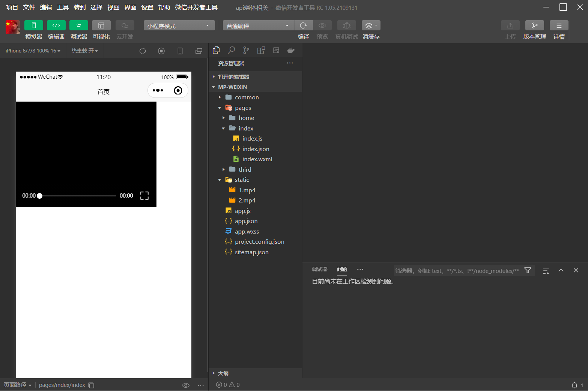Expand the 打开的编辑器 section
Viewport: 588px width, 391px height.
(255, 76)
